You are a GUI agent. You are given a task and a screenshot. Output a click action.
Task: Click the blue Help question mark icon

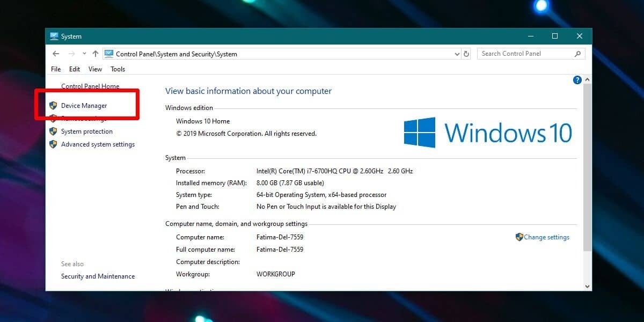577,80
